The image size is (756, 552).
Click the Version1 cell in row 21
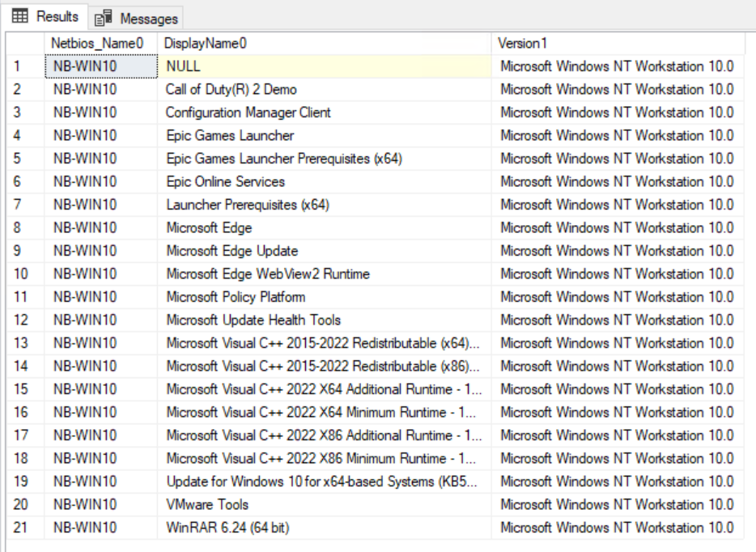coord(617,528)
